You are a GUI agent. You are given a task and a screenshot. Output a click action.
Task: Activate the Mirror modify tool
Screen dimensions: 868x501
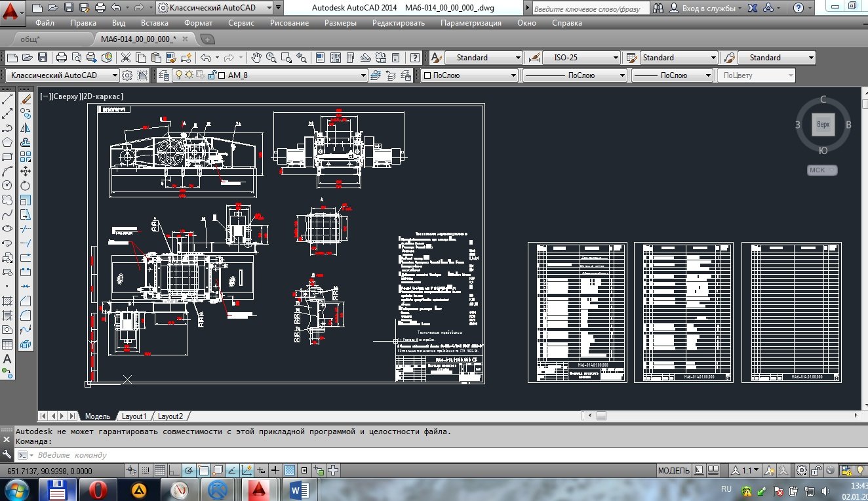click(26, 128)
